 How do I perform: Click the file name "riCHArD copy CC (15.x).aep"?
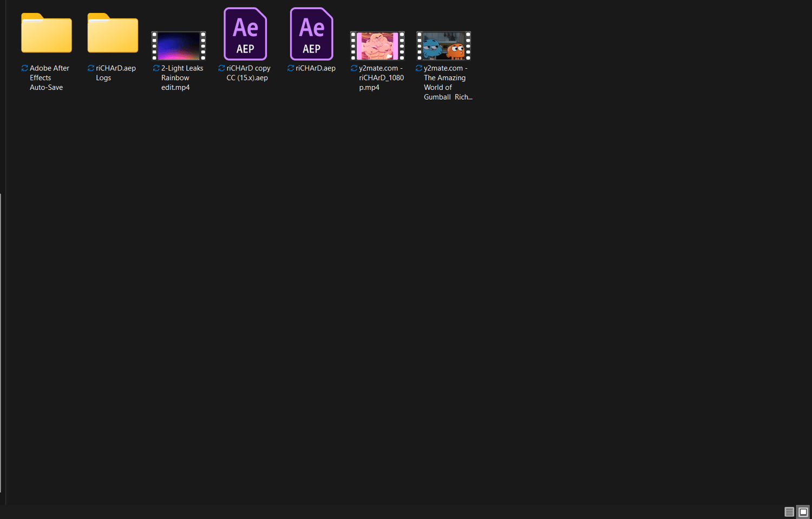pyautogui.click(x=248, y=73)
